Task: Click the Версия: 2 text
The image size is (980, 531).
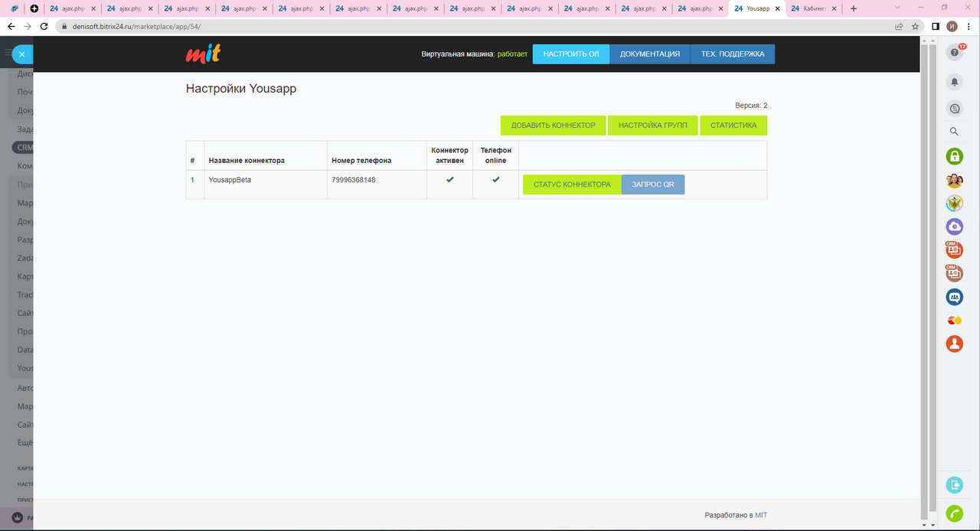Action: coord(751,105)
